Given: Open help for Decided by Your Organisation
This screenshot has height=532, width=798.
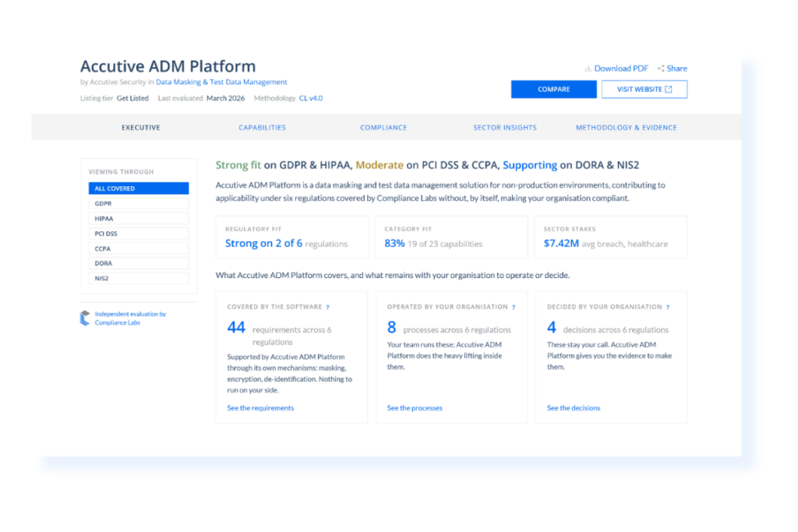Looking at the screenshot, I should pos(668,307).
